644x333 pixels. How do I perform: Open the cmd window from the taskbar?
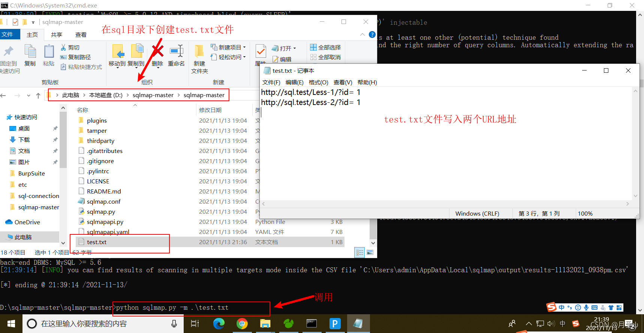point(312,323)
